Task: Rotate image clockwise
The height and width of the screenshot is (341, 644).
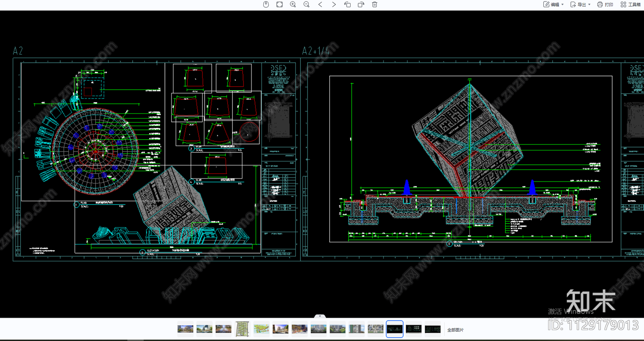Action: point(361,4)
